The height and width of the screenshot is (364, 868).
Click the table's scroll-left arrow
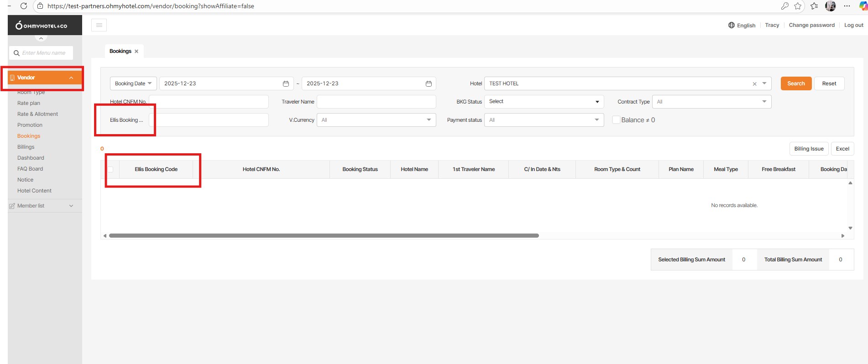pyautogui.click(x=105, y=236)
